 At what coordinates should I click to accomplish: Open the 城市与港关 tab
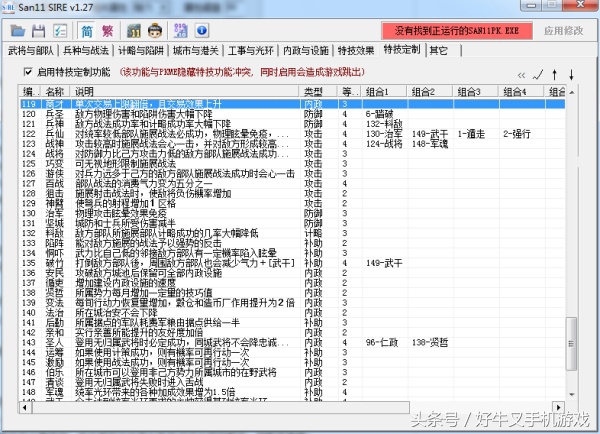pos(196,50)
